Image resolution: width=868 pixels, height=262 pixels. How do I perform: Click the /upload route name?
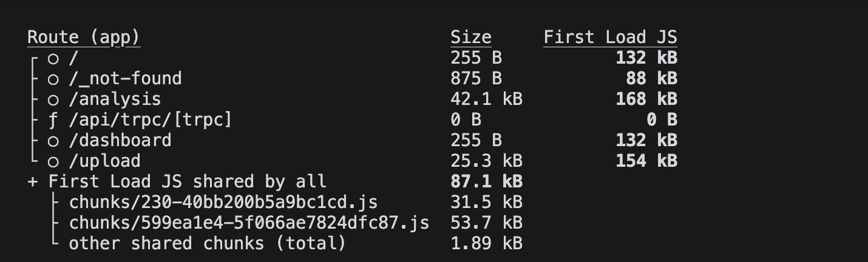coord(104,161)
